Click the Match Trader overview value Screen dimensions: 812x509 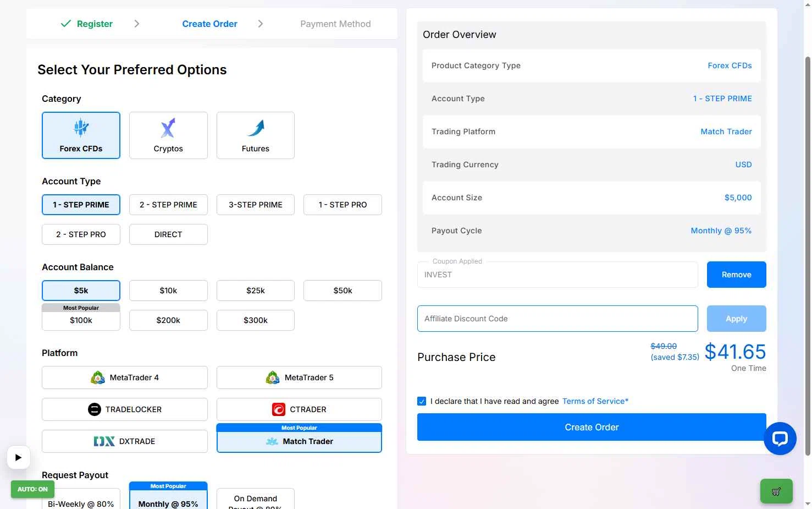click(x=726, y=132)
